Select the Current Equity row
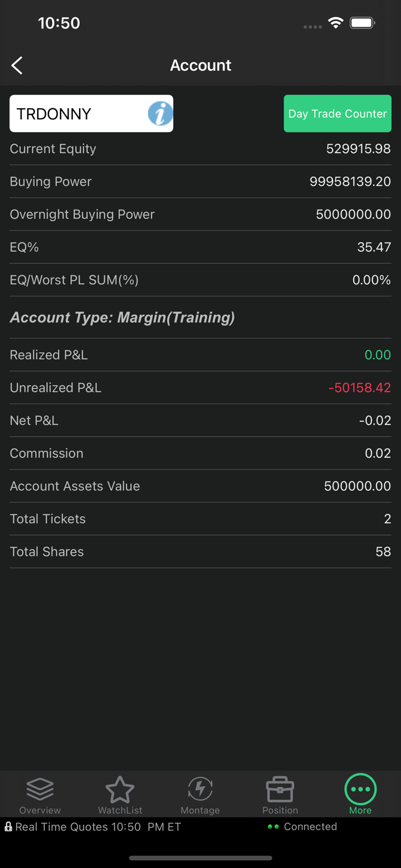Image resolution: width=401 pixels, height=868 pixels. coord(200,149)
